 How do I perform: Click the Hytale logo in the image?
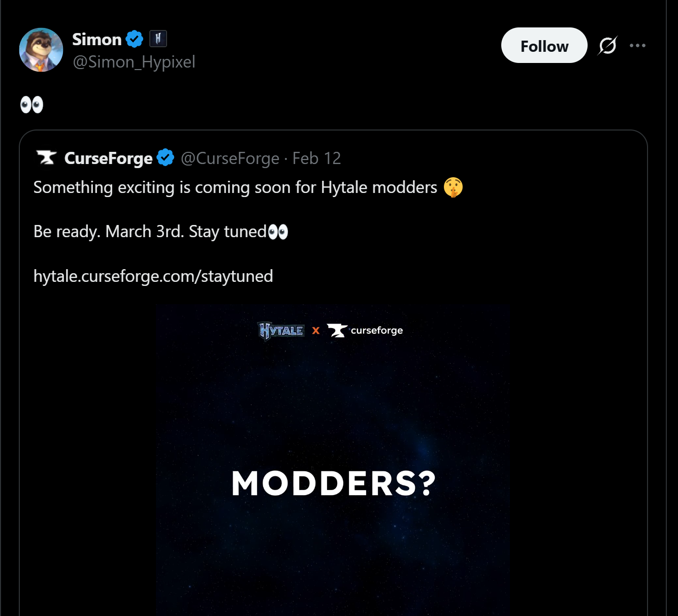click(281, 331)
